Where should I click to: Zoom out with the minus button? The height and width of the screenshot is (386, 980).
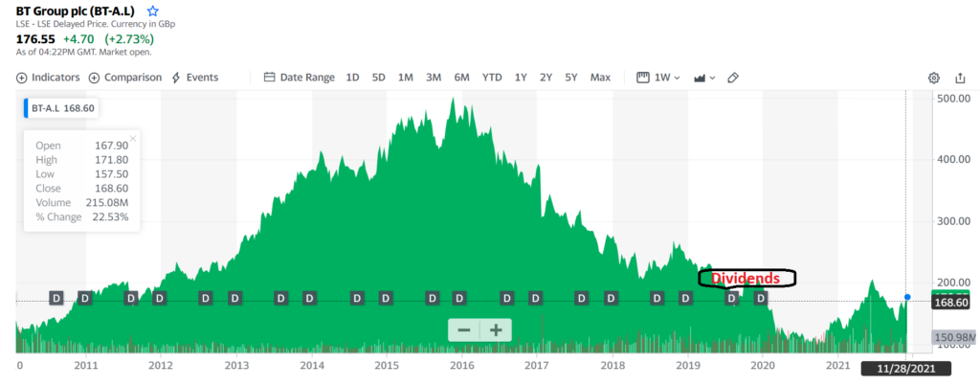pyautogui.click(x=464, y=330)
